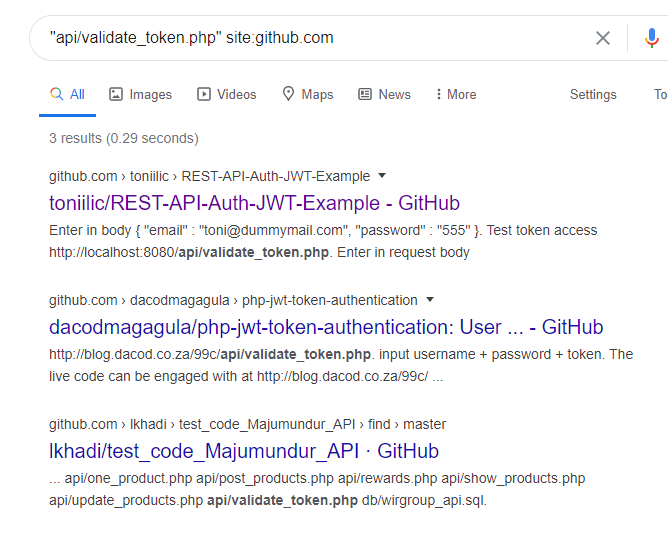Image resolution: width=668 pixels, height=560 pixels.
Task: Open the Videos results tab
Action: pyautogui.click(x=227, y=94)
